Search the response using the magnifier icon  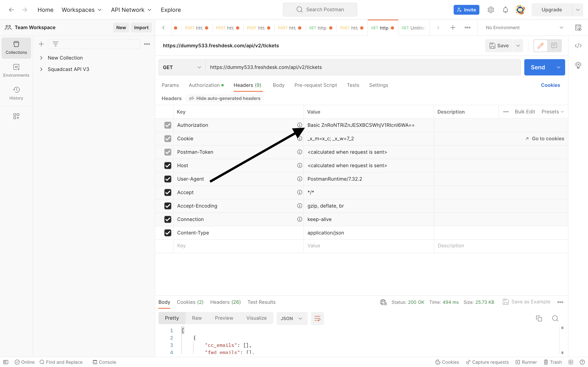pos(555,318)
